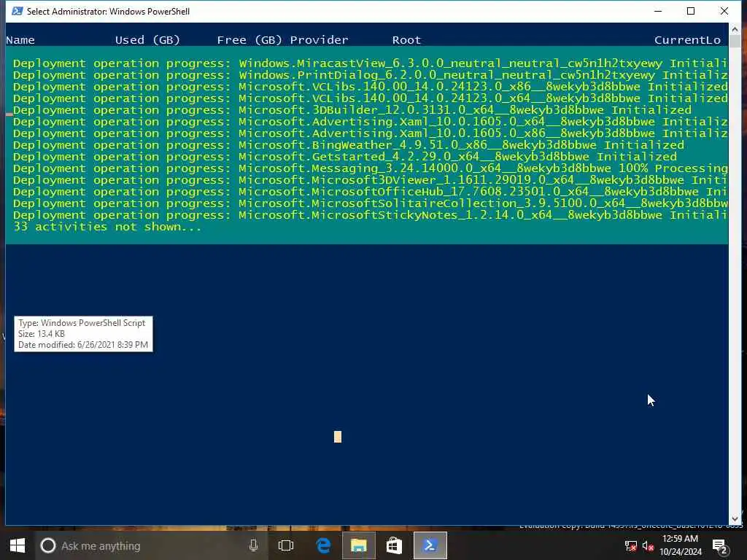Select the PowerShell taskbar button
This screenshot has width=747, height=560.
430,545
